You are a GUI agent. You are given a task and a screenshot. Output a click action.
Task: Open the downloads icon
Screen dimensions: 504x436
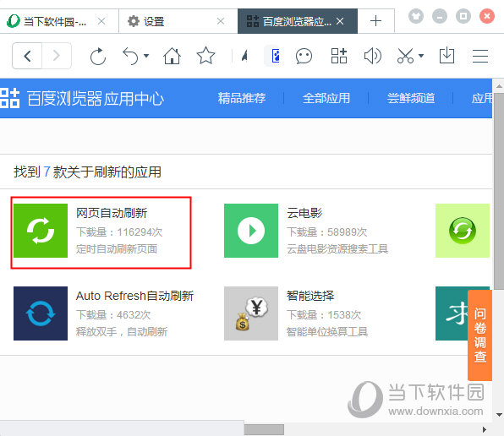tap(446, 56)
